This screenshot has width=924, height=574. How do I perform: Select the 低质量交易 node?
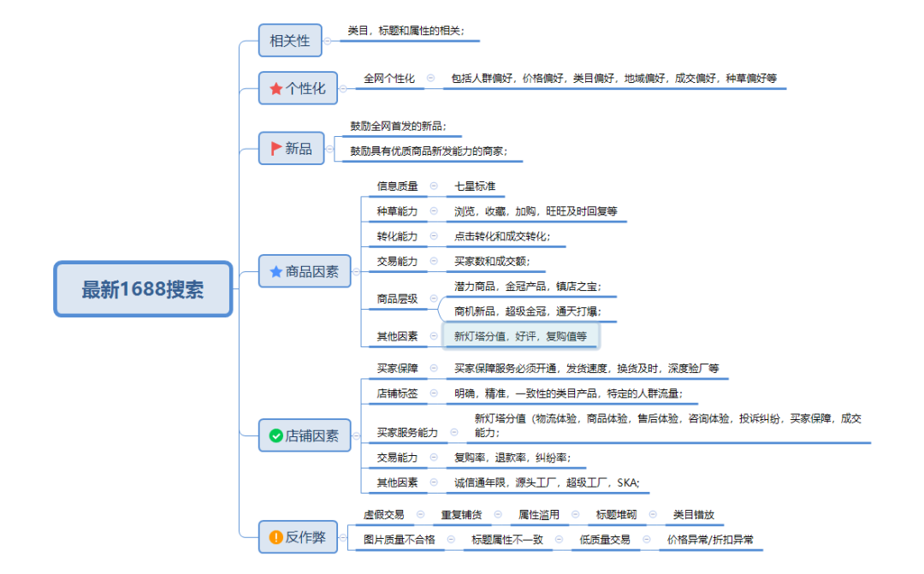[605, 540]
